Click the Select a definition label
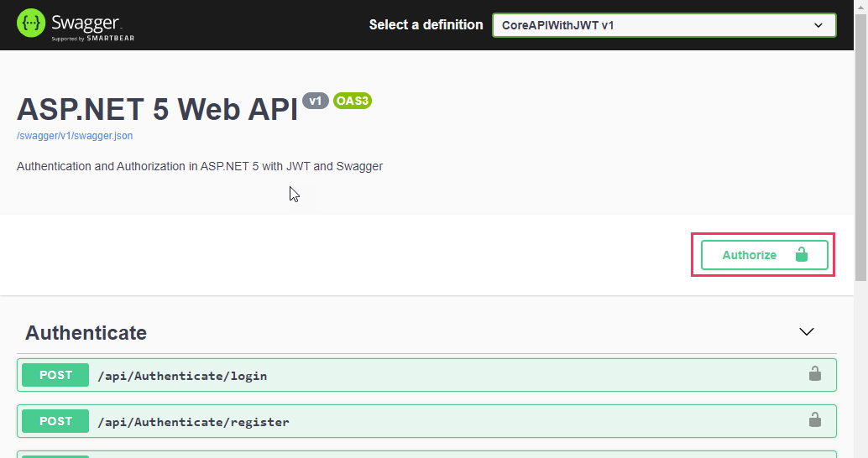 point(426,25)
